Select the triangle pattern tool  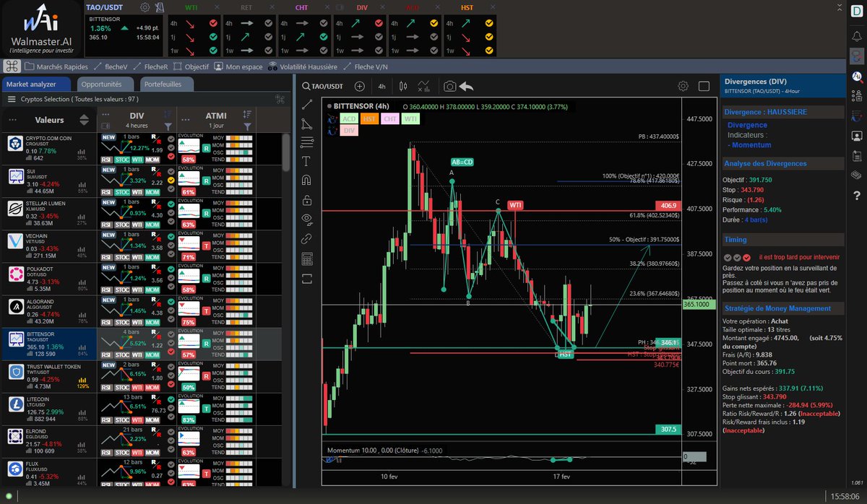coord(306,124)
